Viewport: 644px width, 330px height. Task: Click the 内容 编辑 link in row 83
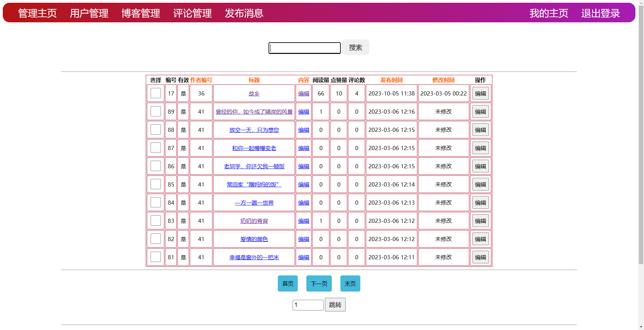coord(304,221)
